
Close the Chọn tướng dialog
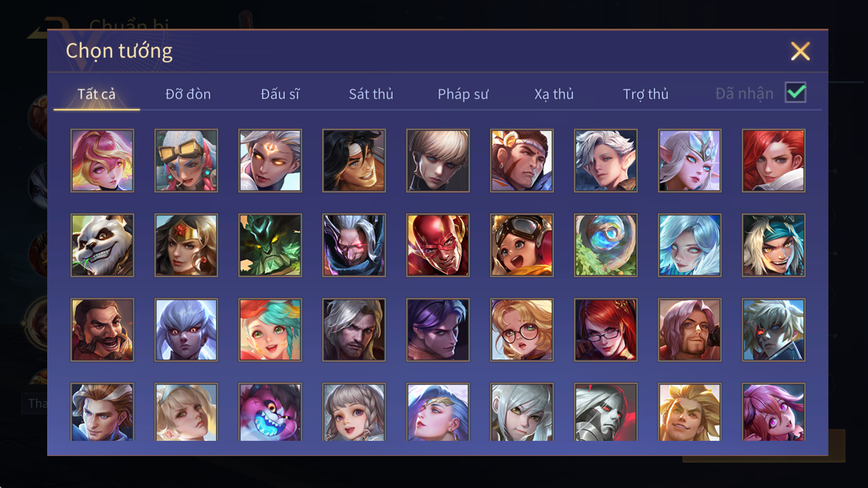tap(800, 51)
